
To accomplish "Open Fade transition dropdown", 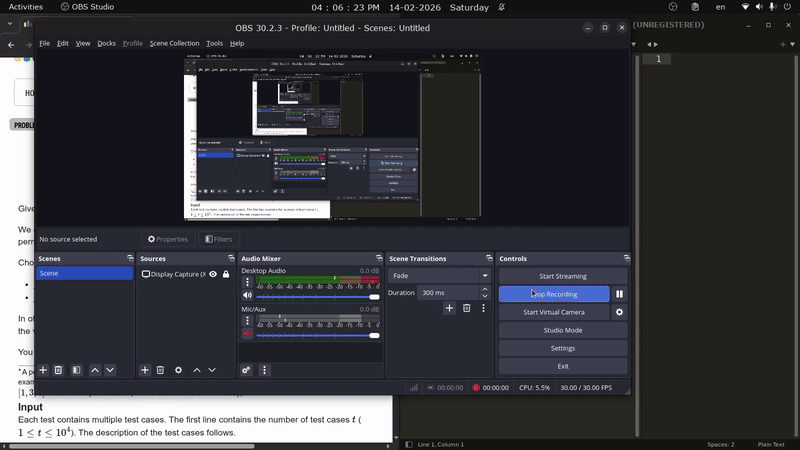I will pyautogui.click(x=439, y=276).
